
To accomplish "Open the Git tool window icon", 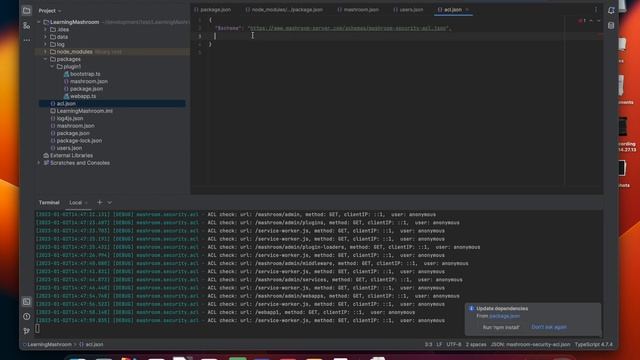I will (x=27, y=331).
